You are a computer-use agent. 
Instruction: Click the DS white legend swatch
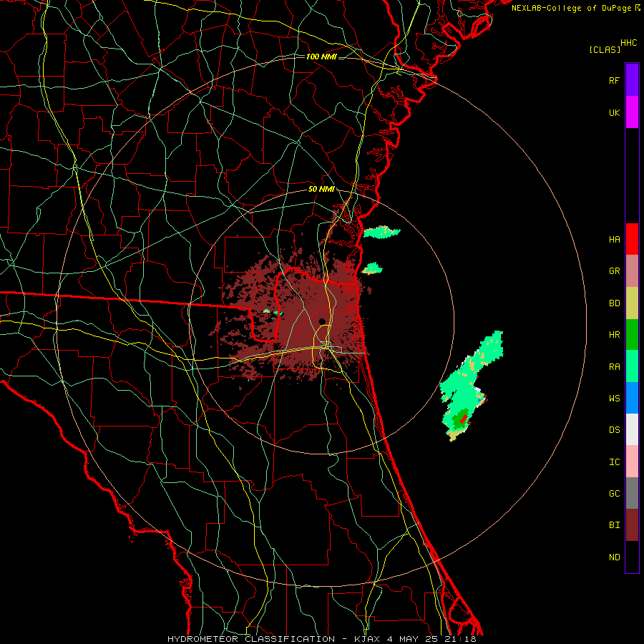click(632, 429)
